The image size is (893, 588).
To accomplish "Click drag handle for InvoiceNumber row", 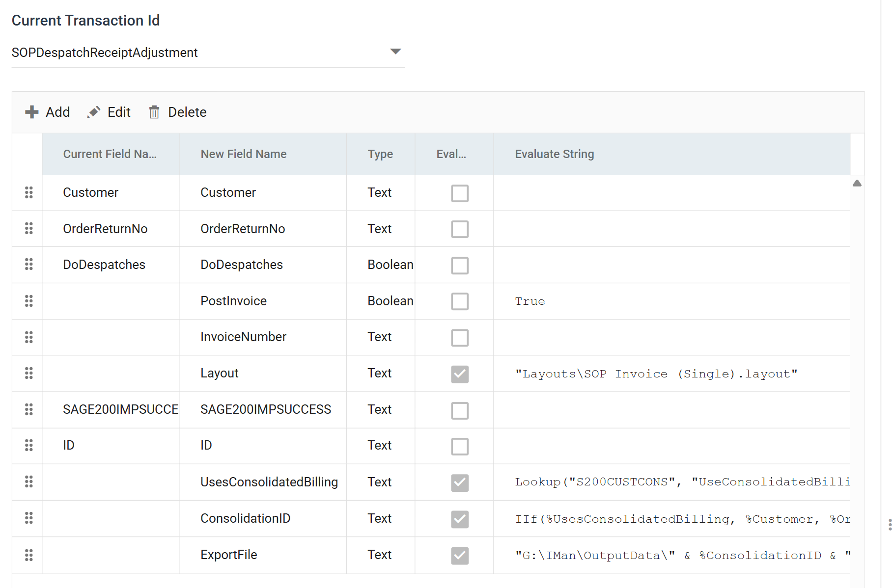I will 29,337.
